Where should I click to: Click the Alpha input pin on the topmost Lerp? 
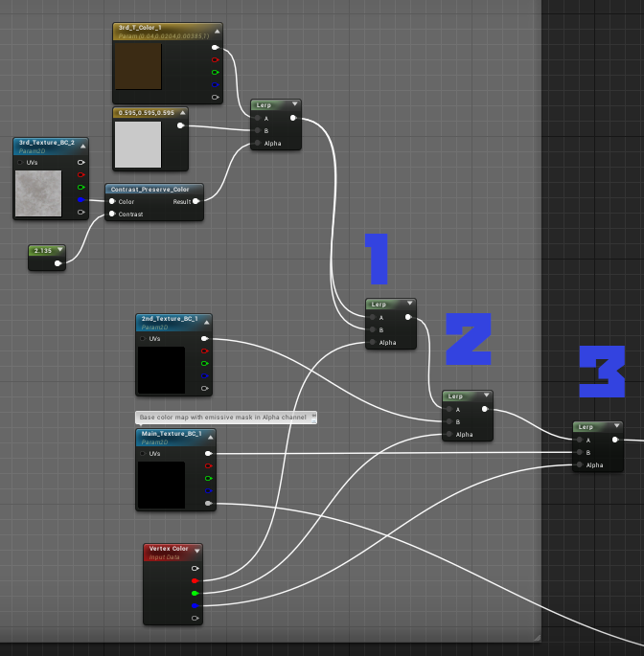coord(257,143)
